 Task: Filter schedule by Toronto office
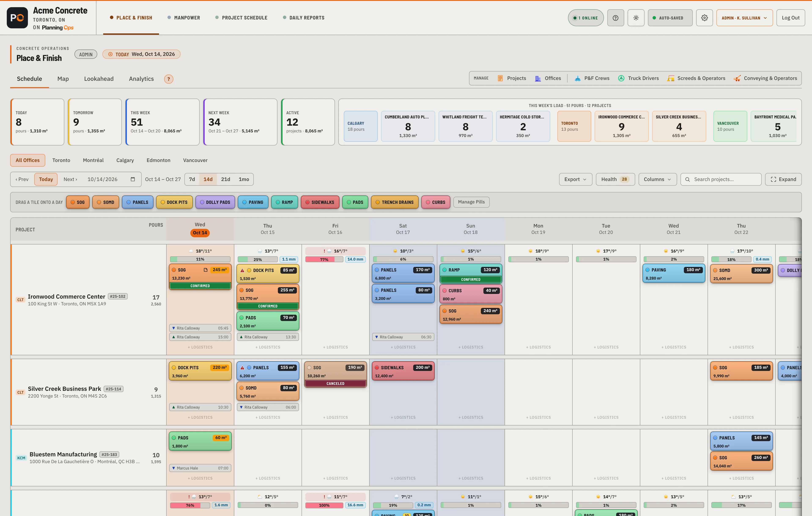coord(61,160)
